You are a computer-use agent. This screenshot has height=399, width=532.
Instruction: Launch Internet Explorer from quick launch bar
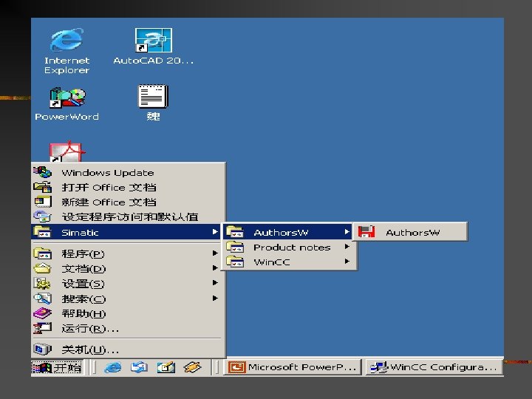[112, 367]
